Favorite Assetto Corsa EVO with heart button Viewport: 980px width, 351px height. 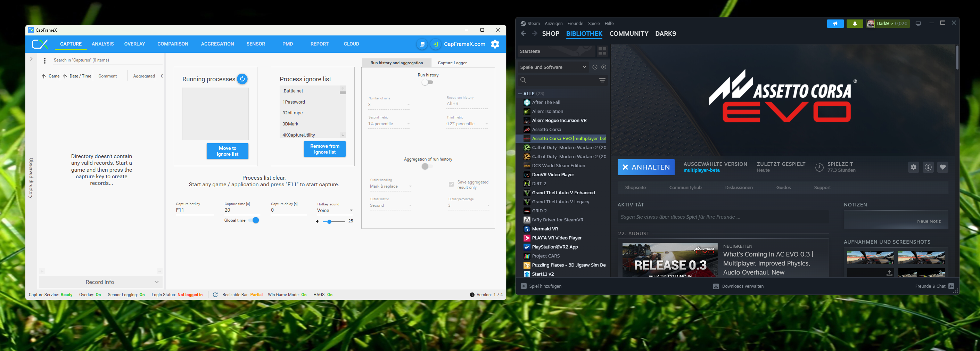coord(943,167)
